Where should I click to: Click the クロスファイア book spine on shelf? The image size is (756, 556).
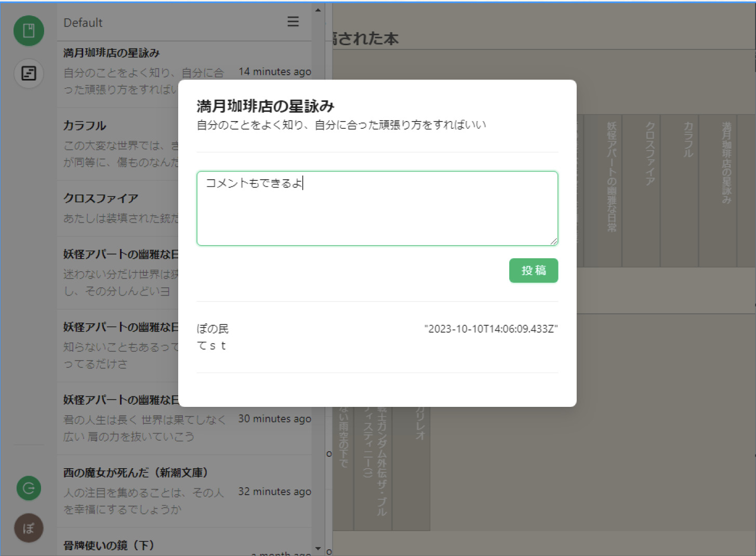[641, 191]
